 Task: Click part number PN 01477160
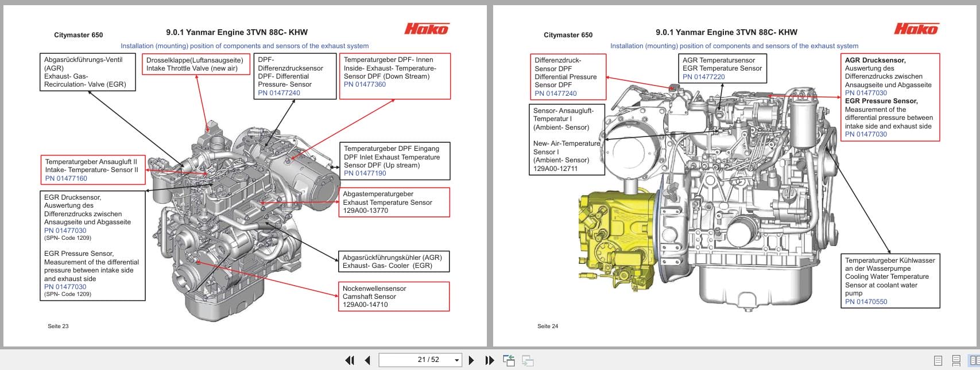66,178
